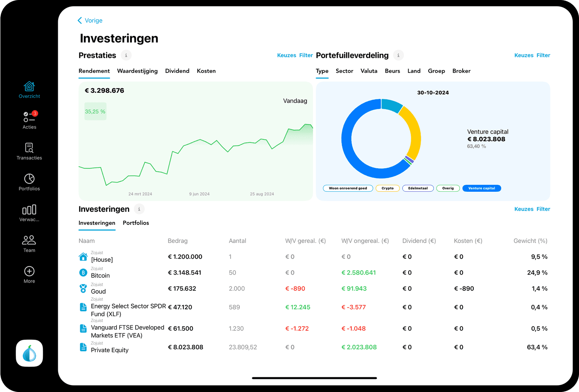Toggle the Venture capital legend chip
The height and width of the screenshot is (392, 579).
(481, 188)
